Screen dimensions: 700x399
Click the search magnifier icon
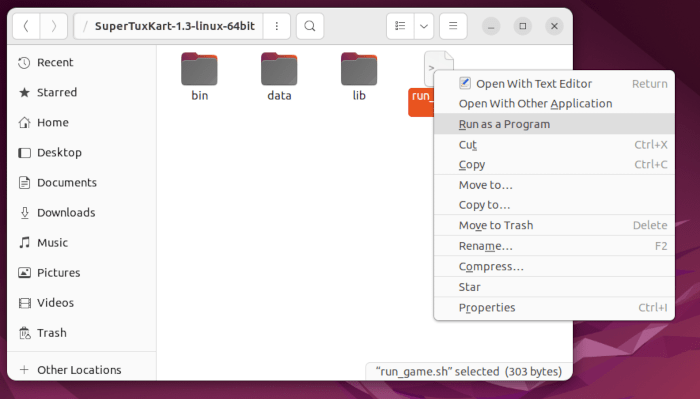[310, 26]
